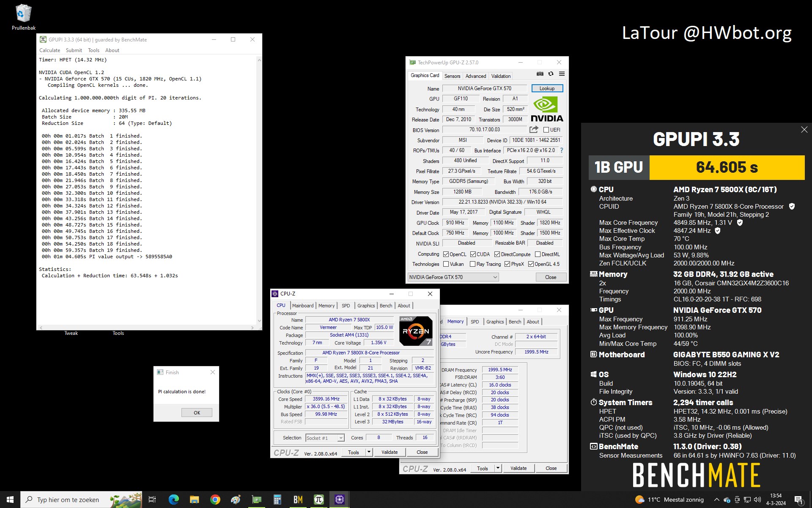Switch to GPU-Z Validation tab
Viewport: 812px width, 508px height.
(x=501, y=76)
